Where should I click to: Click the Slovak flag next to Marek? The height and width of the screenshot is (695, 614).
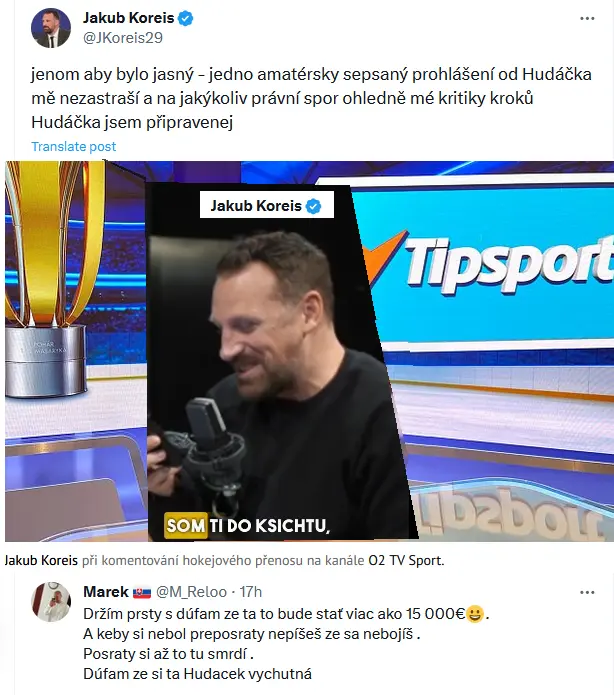[x=142, y=592]
